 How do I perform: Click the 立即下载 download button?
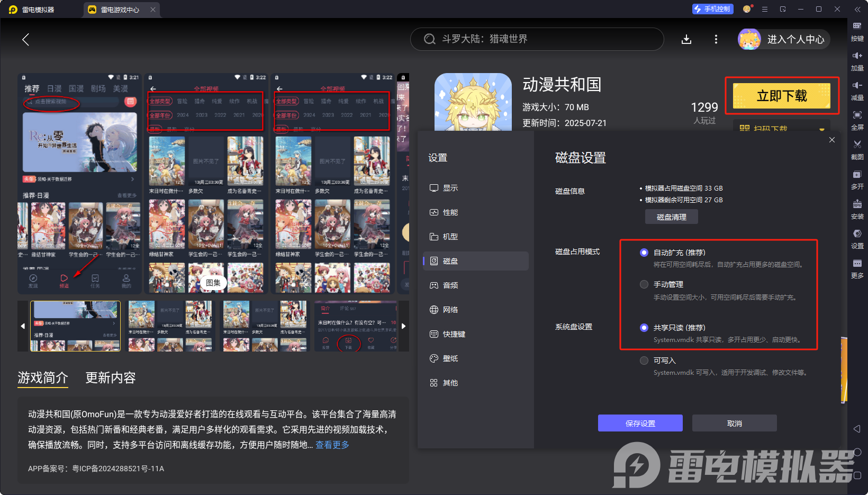(782, 96)
